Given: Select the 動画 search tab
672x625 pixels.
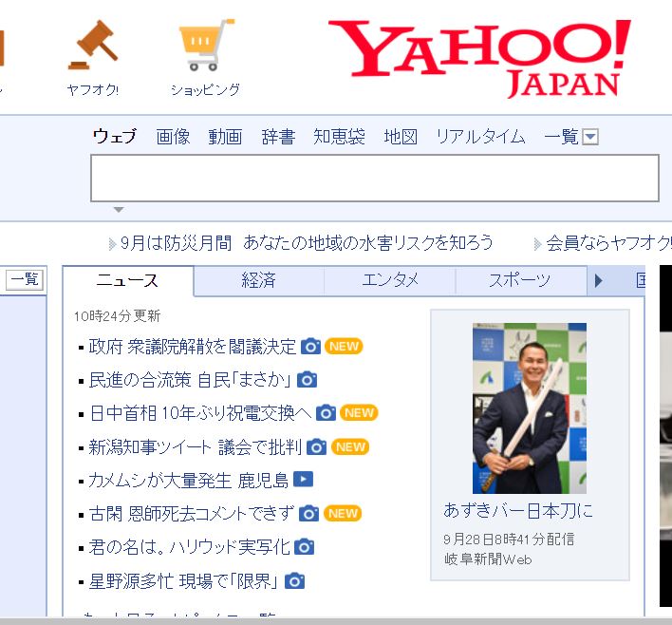Looking at the screenshot, I should click(x=226, y=137).
